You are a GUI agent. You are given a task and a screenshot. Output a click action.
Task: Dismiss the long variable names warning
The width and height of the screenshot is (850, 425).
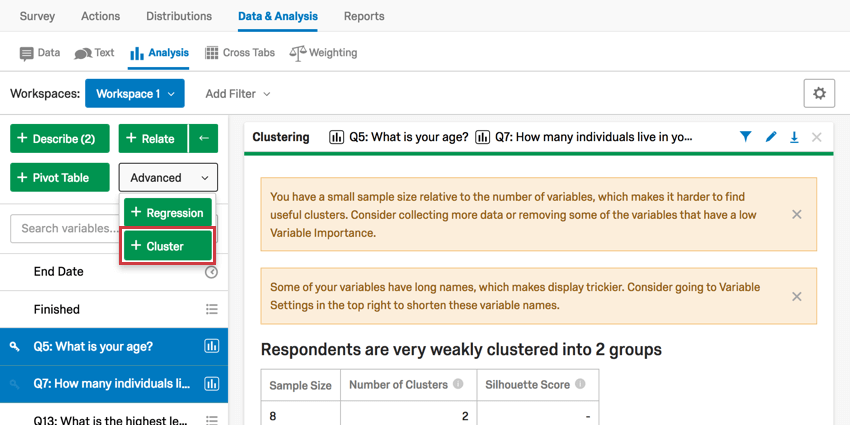coord(796,297)
